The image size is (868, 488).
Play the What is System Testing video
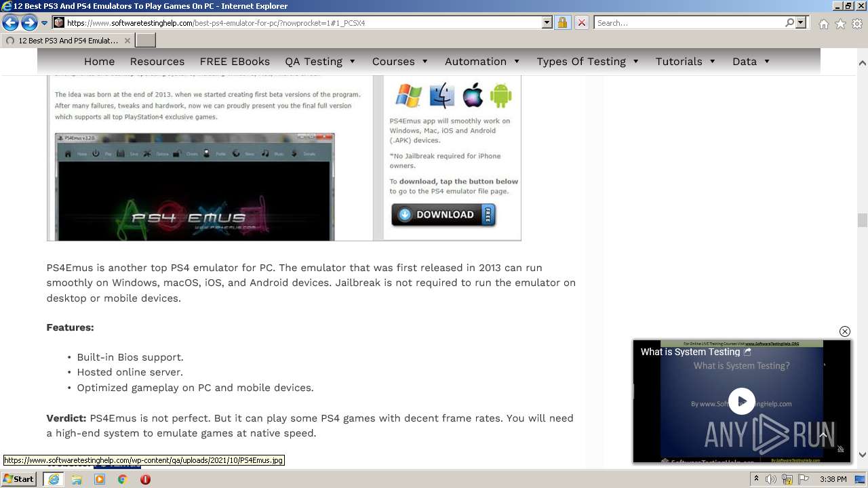click(741, 401)
